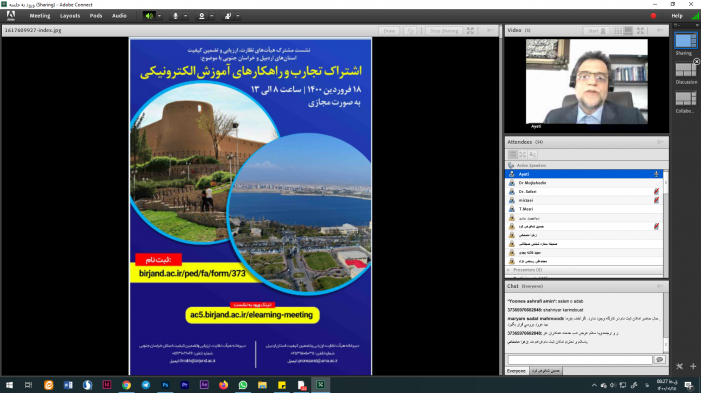This screenshot has height=393, width=701.
Task: Toggle full screen for Video pod
Action: (x=640, y=31)
